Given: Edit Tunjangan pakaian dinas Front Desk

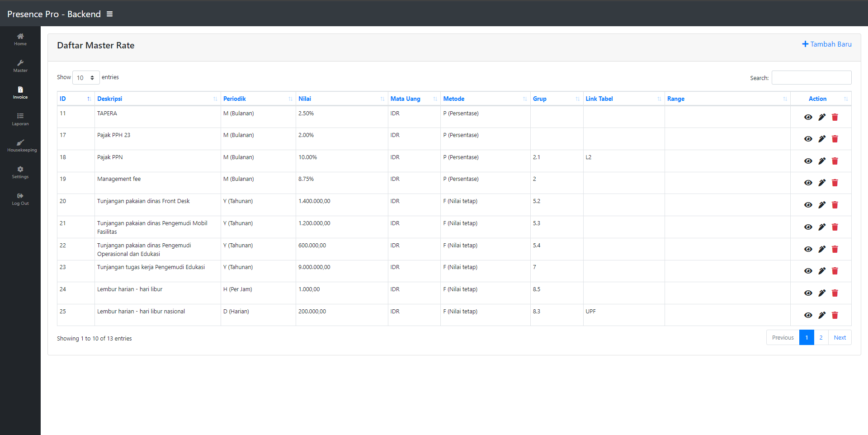Looking at the screenshot, I should (822, 205).
